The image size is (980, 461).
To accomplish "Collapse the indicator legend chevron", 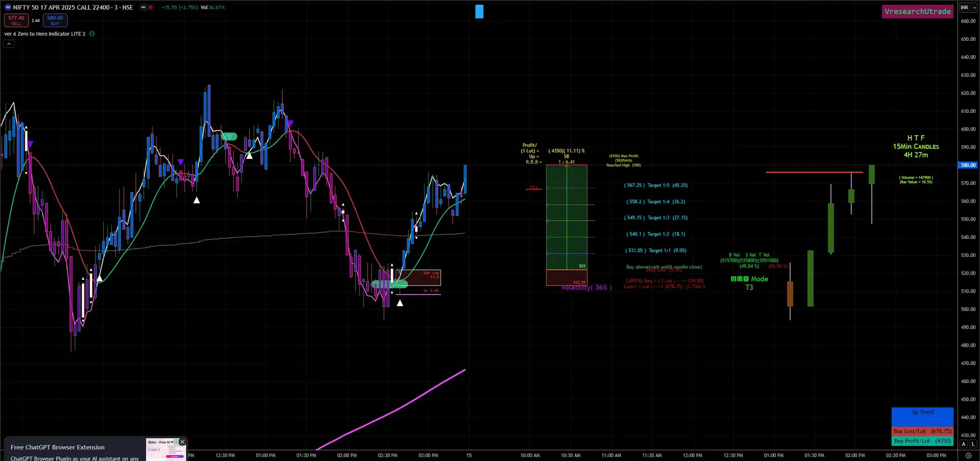I will (x=9, y=44).
